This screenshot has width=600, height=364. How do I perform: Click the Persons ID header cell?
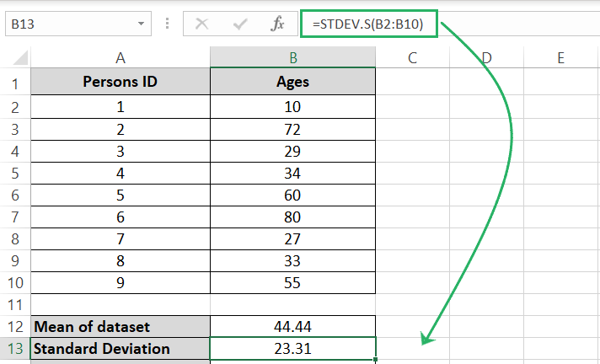[x=121, y=83]
